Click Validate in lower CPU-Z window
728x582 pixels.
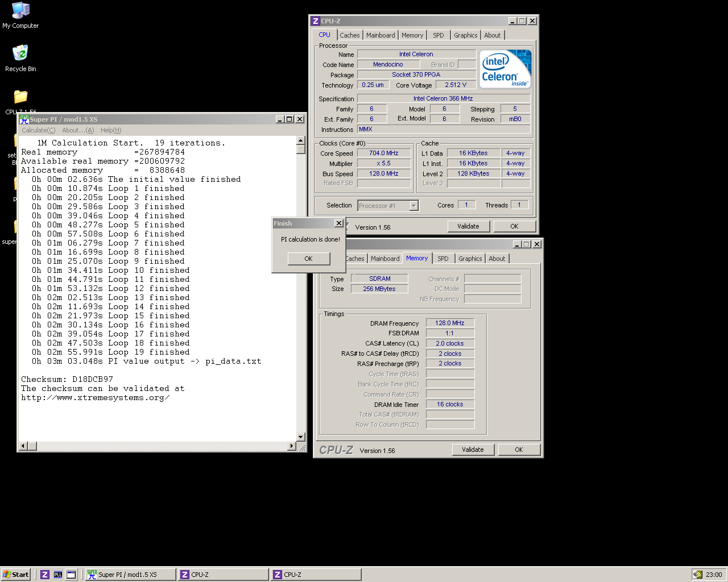coord(473,450)
